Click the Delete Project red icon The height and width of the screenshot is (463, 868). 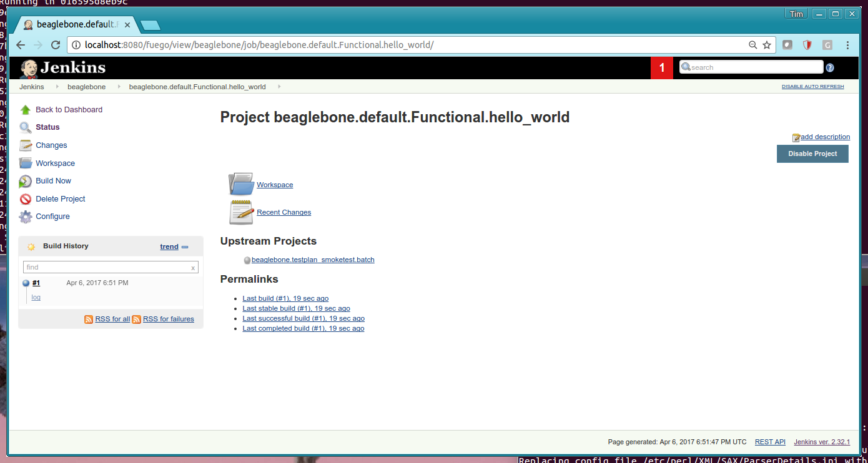coord(26,199)
